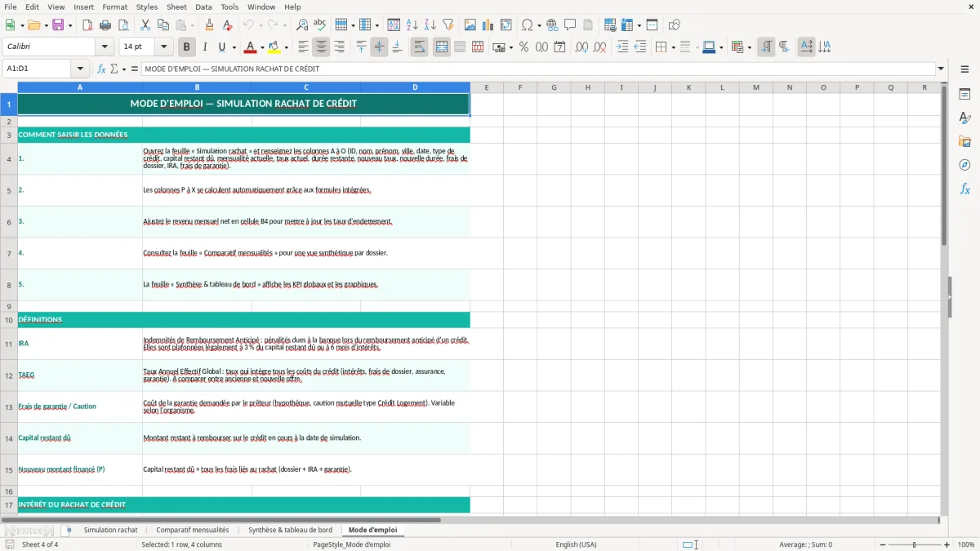The image size is (980, 551).
Task: Open the Tools menu
Action: tap(229, 7)
